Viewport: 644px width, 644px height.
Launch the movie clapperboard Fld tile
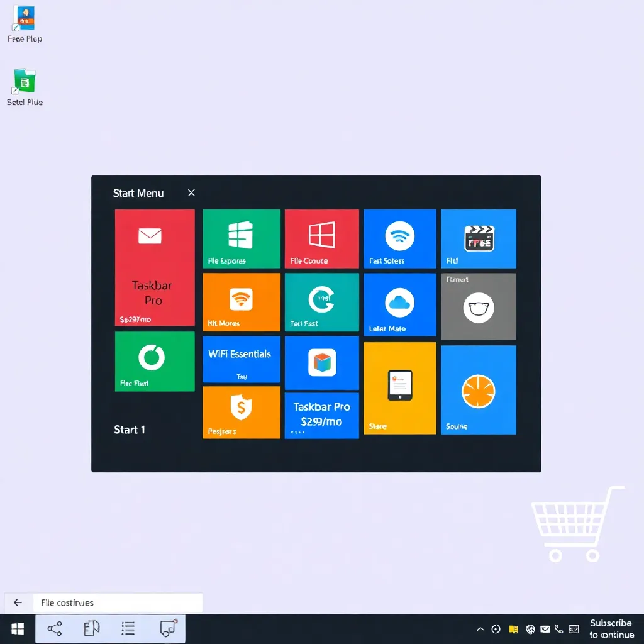tap(478, 239)
